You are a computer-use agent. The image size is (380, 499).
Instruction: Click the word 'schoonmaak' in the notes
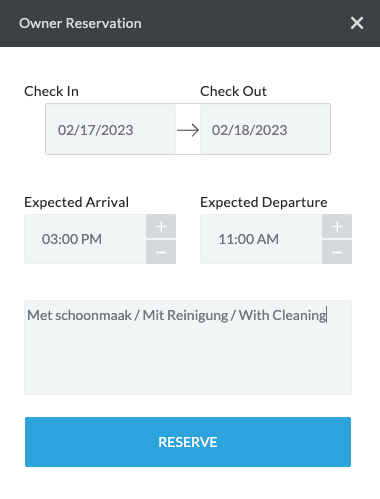[x=93, y=315]
